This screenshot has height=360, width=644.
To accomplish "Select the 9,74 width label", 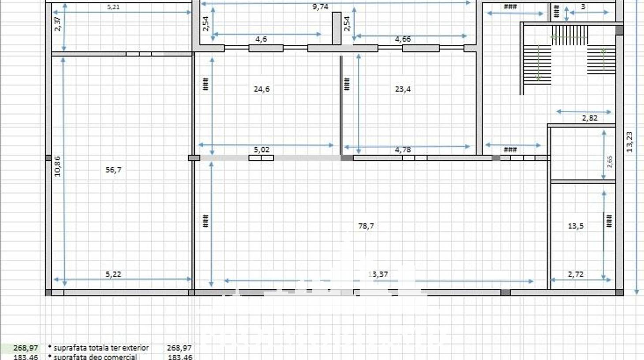I will point(320,7).
